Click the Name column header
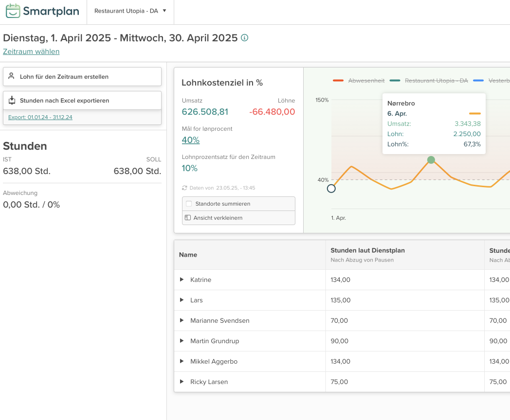 188,255
